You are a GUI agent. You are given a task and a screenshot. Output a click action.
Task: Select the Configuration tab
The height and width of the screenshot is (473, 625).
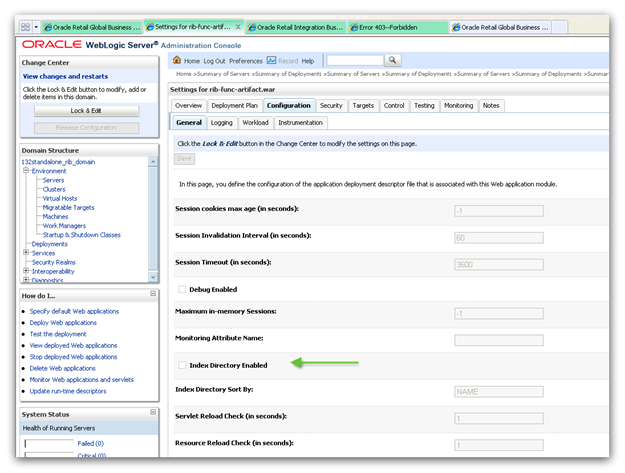pos(289,106)
